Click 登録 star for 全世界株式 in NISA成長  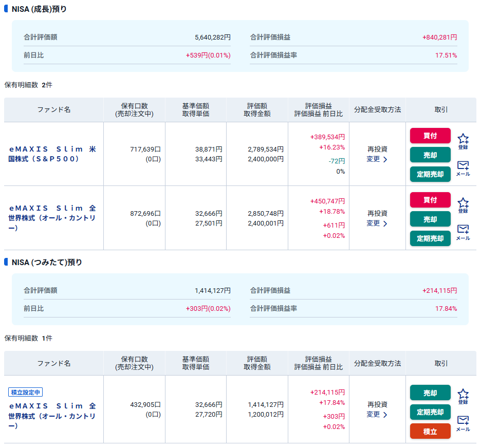463,204
